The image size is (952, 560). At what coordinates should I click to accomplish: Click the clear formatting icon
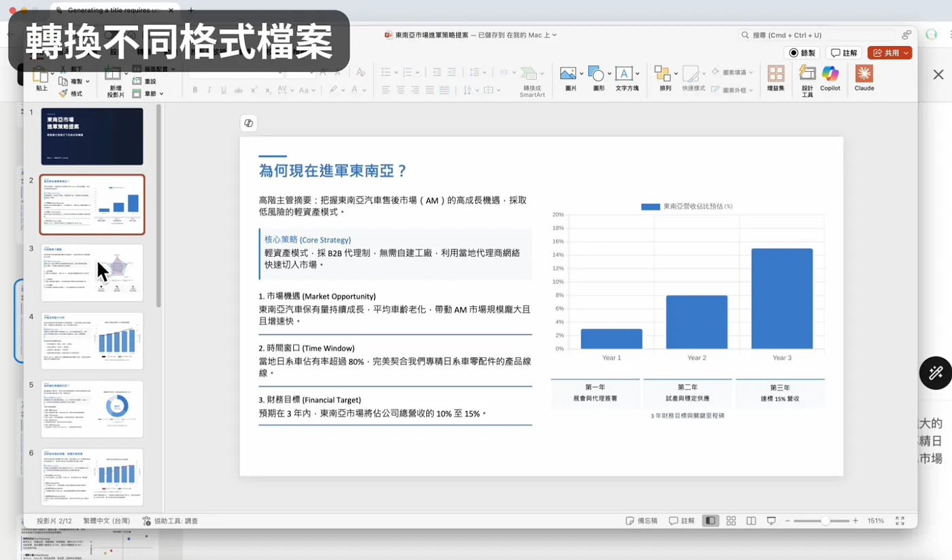pos(360,72)
